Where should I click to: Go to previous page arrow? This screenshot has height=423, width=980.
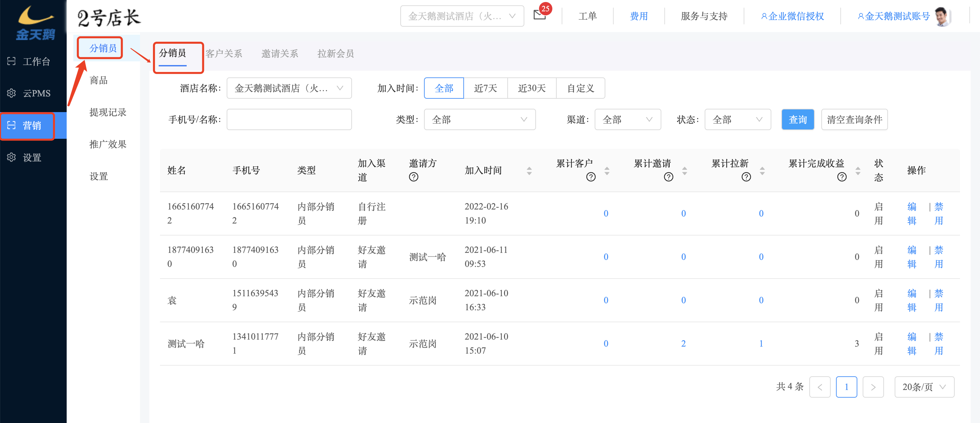tap(820, 387)
